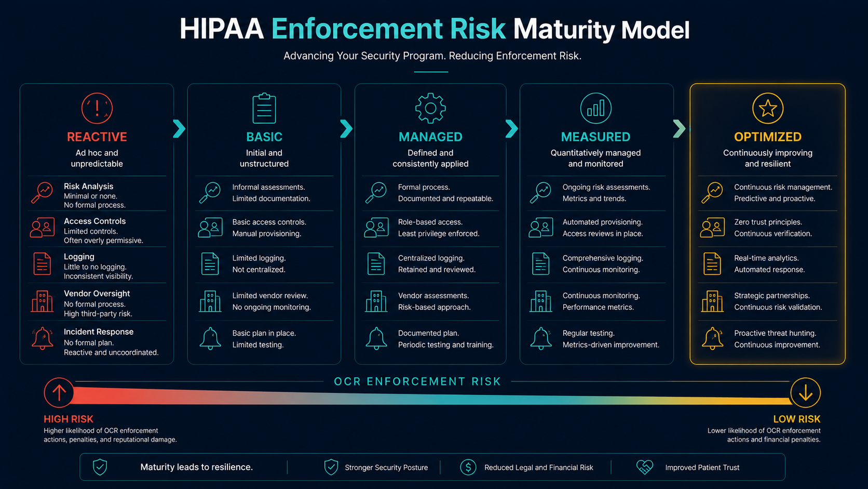Click the document icon beside Real-time analytics
The width and height of the screenshot is (868, 489).
pos(712,263)
